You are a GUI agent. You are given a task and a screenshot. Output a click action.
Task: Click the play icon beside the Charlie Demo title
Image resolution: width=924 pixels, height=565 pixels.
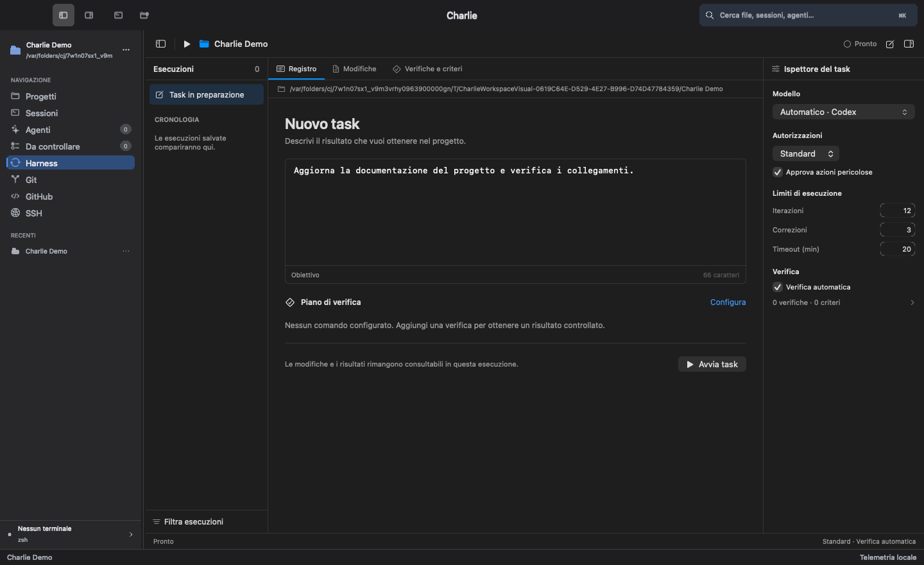pos(187,44)
